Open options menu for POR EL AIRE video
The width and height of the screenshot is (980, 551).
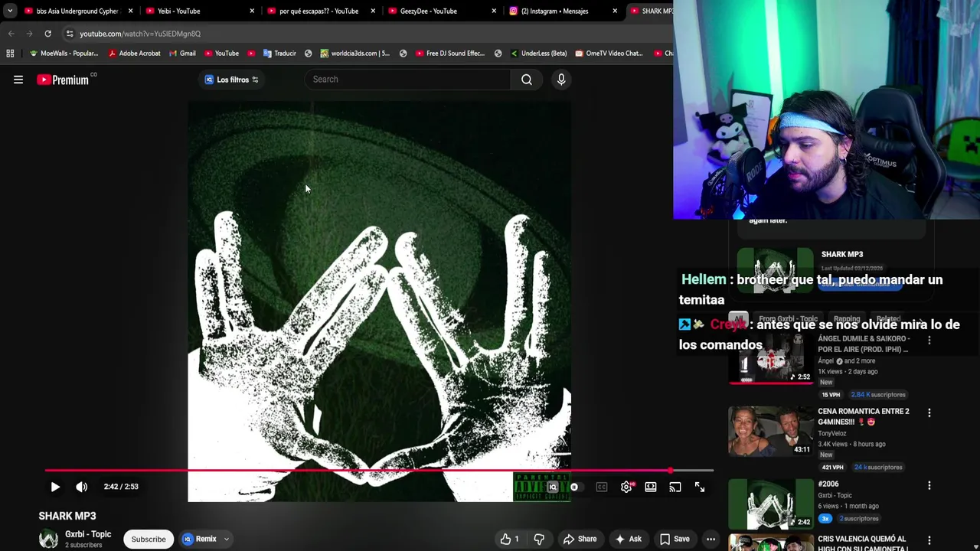coord(929,340)
